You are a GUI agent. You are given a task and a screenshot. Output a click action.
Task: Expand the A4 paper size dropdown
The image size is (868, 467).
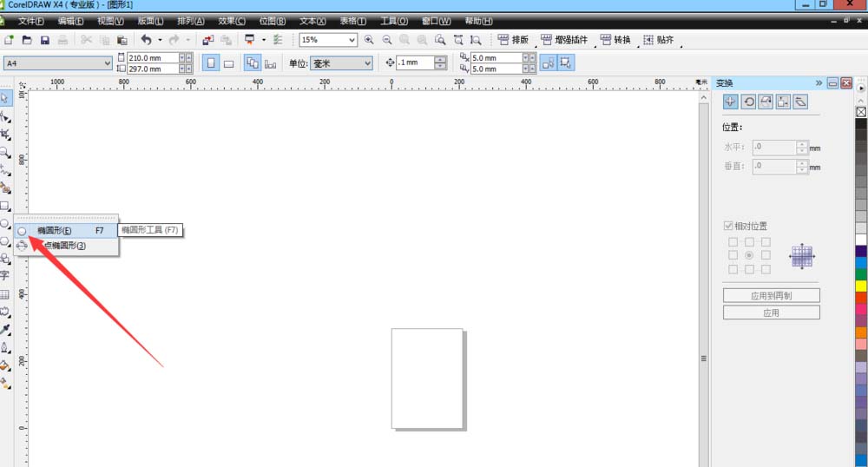(x=108, y=63)
